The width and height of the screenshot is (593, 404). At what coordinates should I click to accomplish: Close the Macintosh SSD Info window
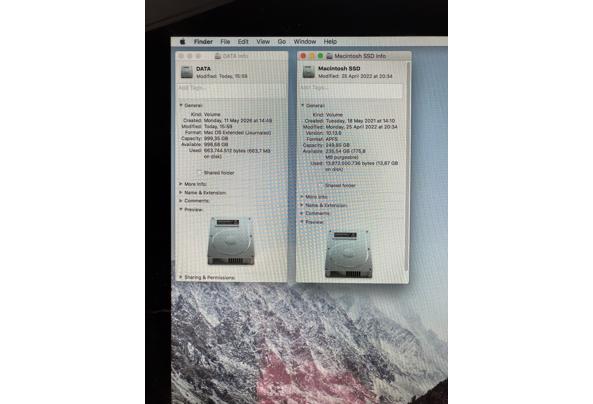point(303,56)
